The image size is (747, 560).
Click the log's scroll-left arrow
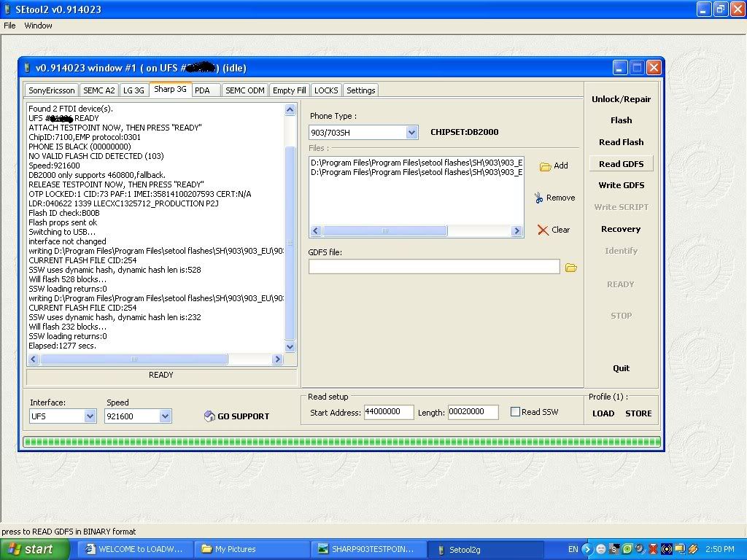[x=34, y=359]
